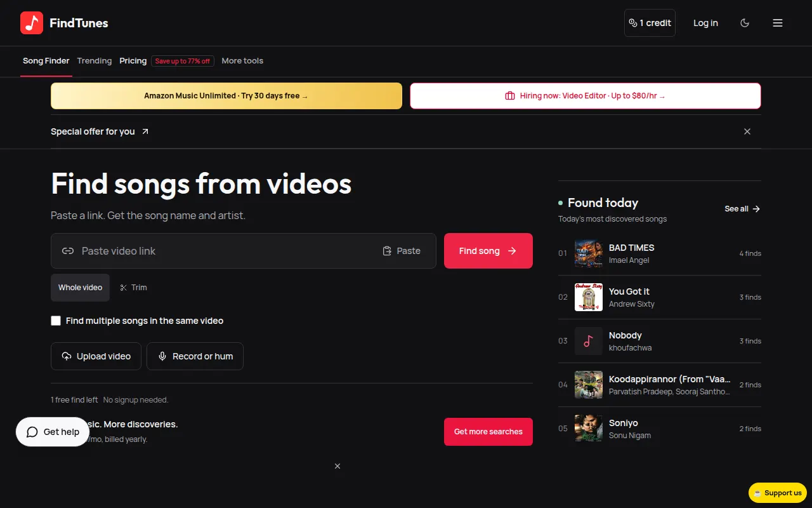This screenshot has width=812, height=508.
Task: Dismiss the Special offer for you bar
Action: coord(747,131)
